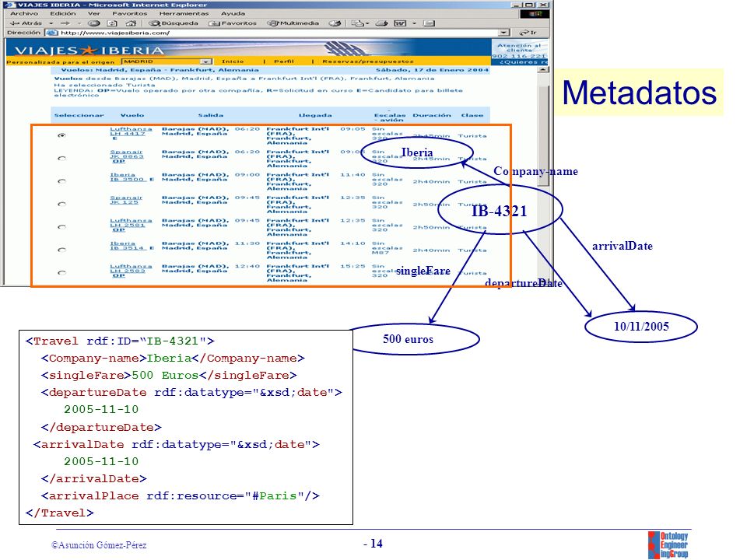This screenshot has width=747, height=560.
Task: Open the Mail button dropdown arrow
Action: [x=367, y=23]
